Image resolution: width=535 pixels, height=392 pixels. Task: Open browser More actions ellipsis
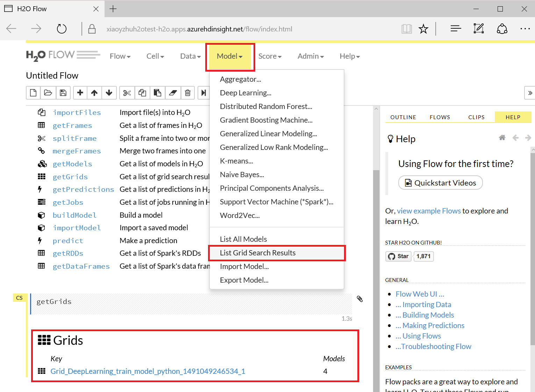pos(525,29)
